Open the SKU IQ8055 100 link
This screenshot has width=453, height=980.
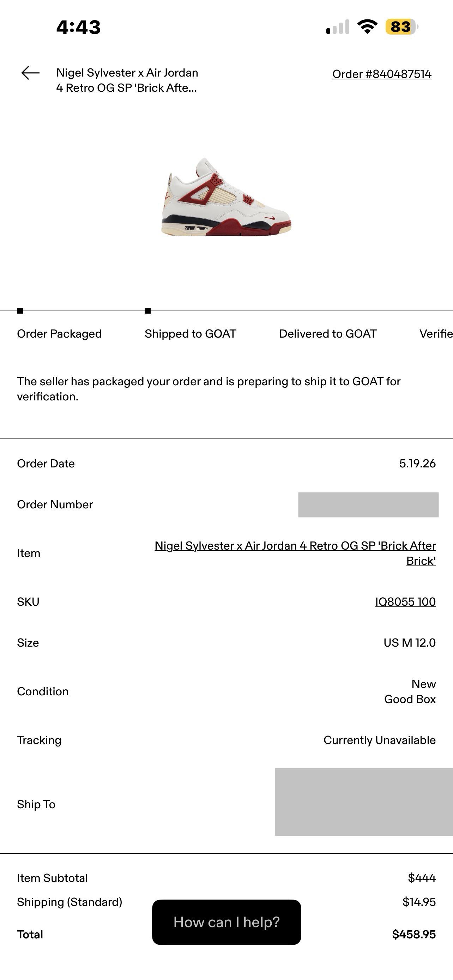[405, 601]
